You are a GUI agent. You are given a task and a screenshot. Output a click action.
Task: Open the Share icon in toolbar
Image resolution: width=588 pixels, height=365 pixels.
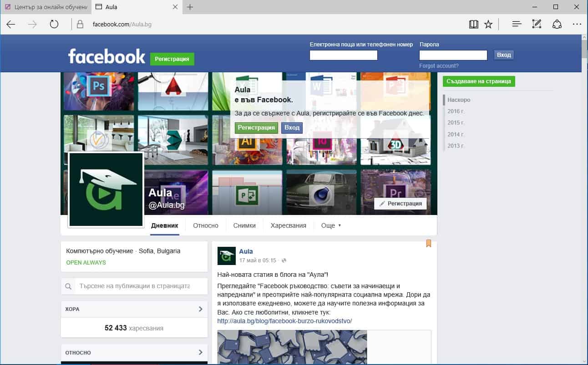pyautogui.click(x=557, y=25)
